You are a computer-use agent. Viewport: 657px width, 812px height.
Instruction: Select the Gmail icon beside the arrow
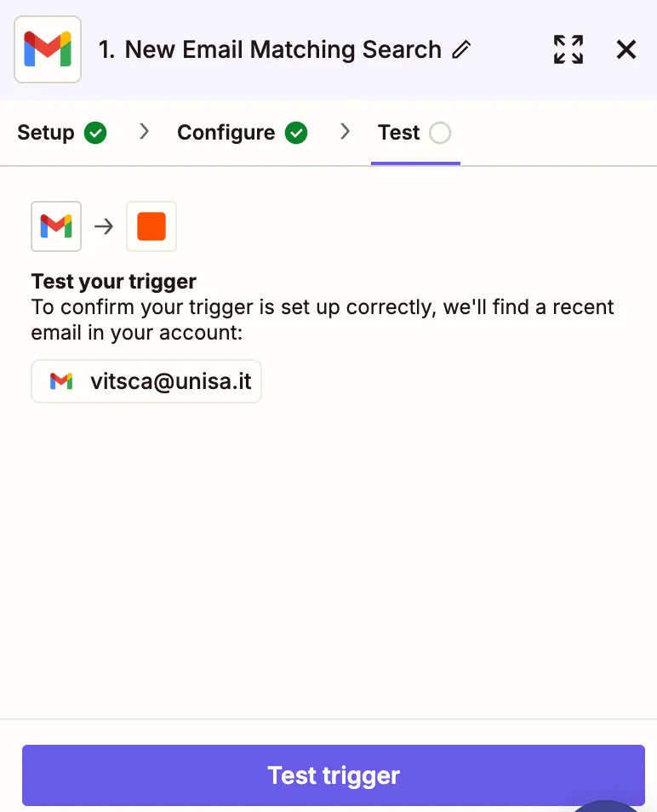point(56,226)
